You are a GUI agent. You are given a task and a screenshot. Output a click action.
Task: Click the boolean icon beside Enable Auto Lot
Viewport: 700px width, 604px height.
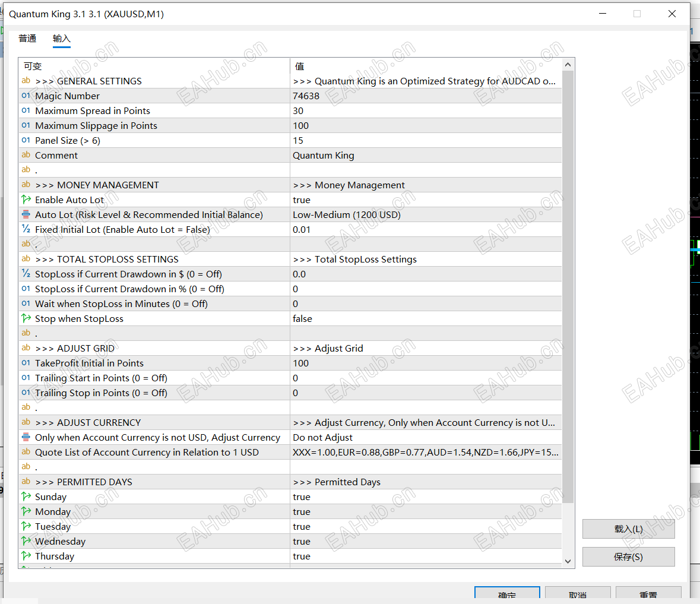click(x=26, y=200)
